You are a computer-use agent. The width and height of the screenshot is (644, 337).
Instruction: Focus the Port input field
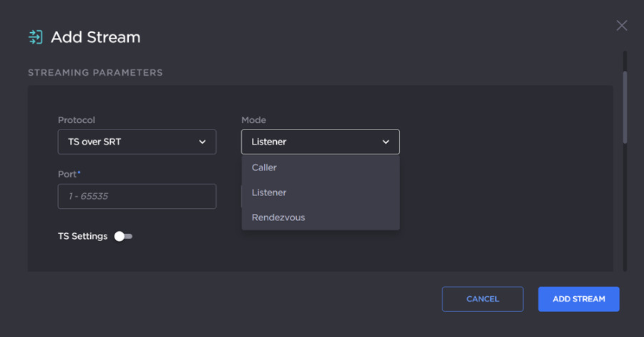[x=137, y=196]
